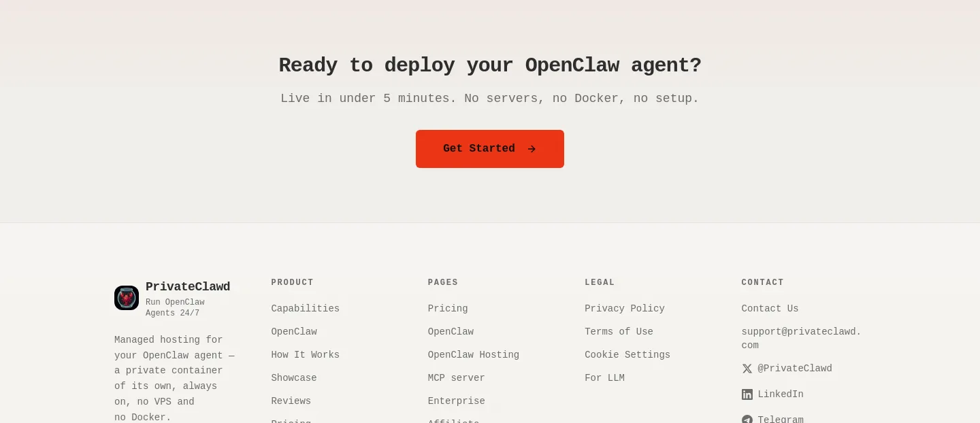Open the Telegram text link
Screen dimensions: 980x423
point(781,420)
